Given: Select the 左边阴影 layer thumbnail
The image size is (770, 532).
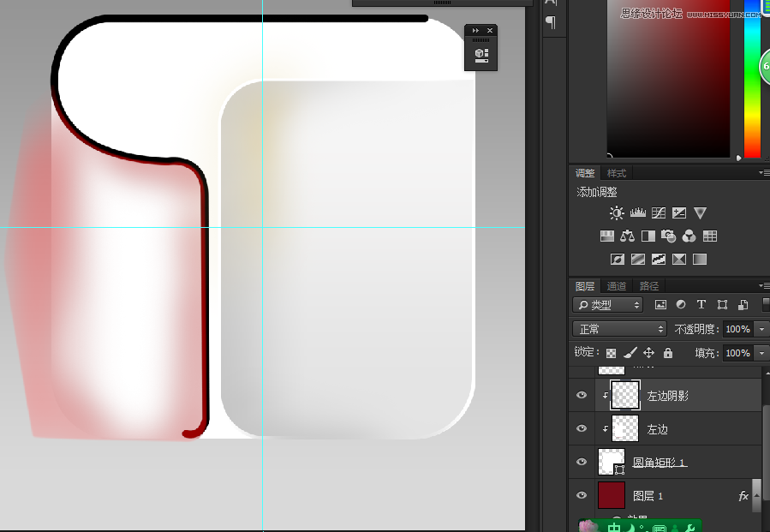Looking at the screenshot, I should pyautogui.click(x=625, y=395).
